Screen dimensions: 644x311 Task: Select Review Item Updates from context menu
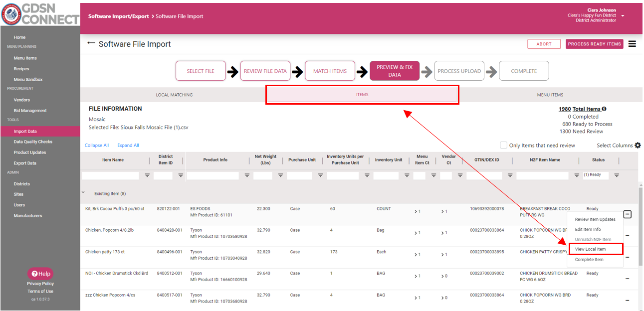click(595, 219)
